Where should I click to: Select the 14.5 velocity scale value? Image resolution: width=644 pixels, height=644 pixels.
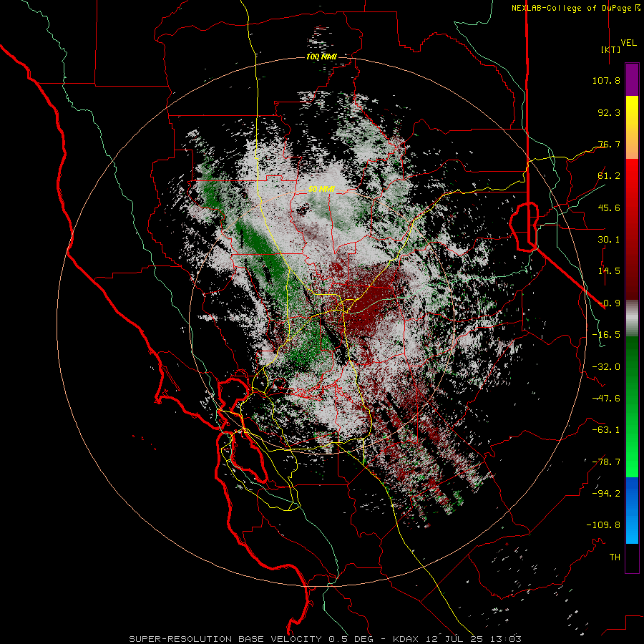click(609, 271)
